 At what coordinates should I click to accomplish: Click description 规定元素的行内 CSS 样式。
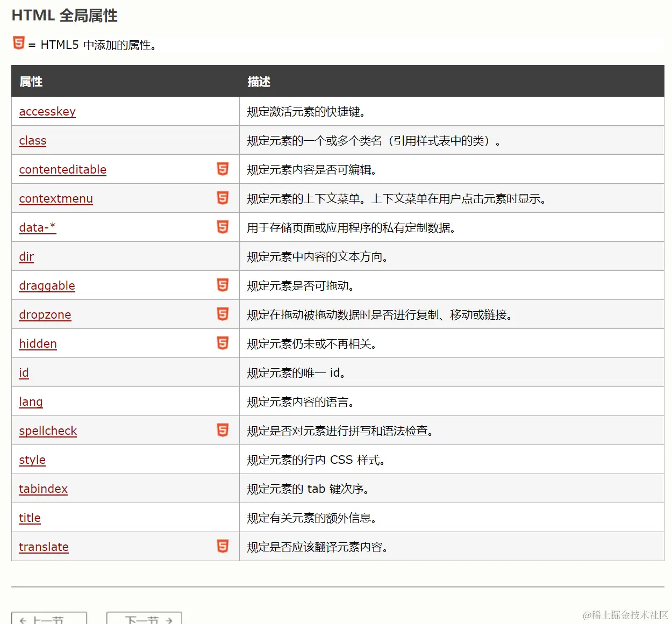tap(316, 460)
